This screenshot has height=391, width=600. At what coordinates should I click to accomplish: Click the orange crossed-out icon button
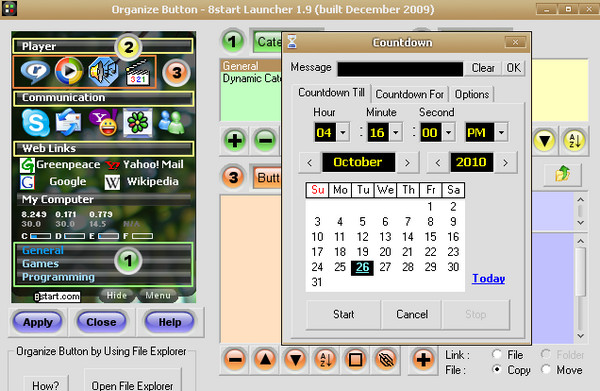pyautogui.click(x=386, y=360)
